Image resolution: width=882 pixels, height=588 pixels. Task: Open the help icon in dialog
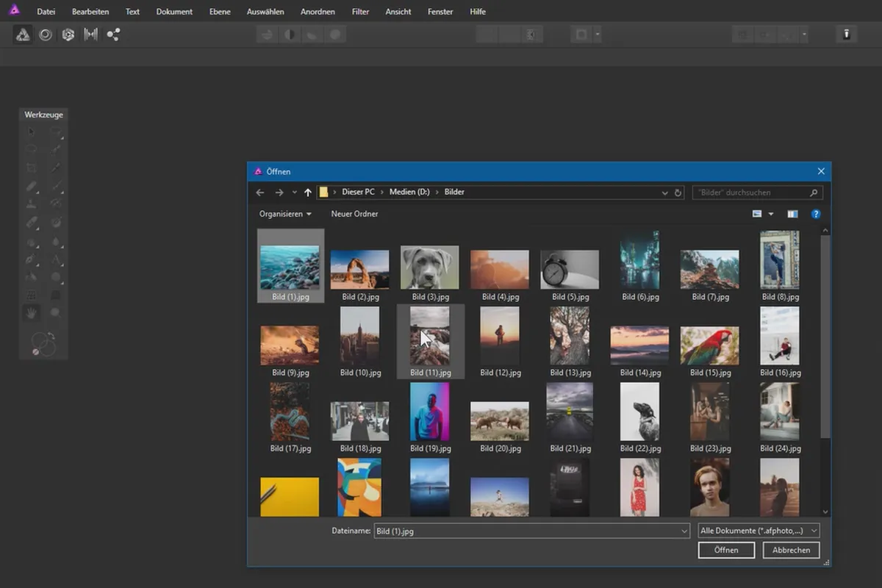(816, 214)
